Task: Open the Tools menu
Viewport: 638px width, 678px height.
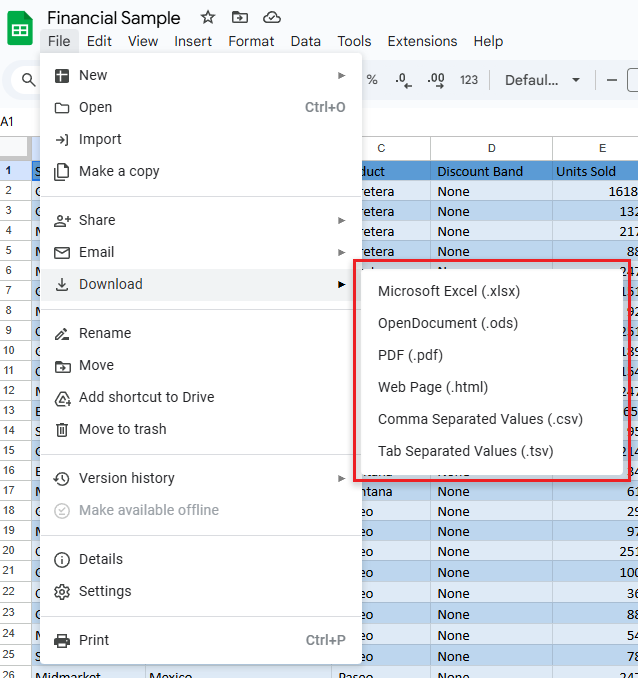Action: (x=354, y=41)
